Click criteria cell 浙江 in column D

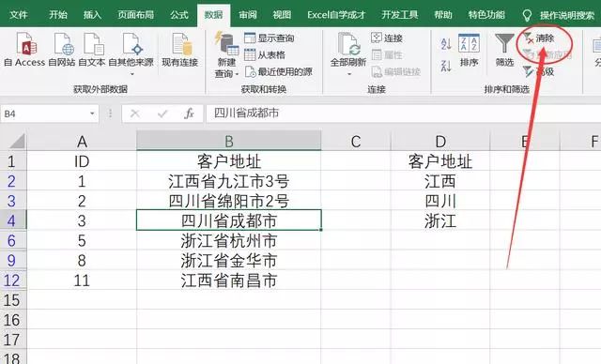(440, 220)
